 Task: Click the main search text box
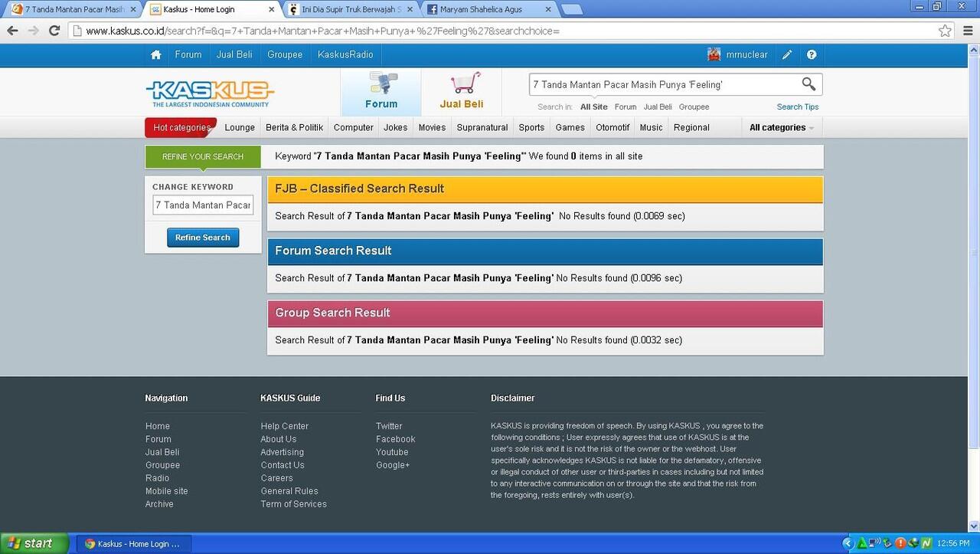tap(665, 84)
